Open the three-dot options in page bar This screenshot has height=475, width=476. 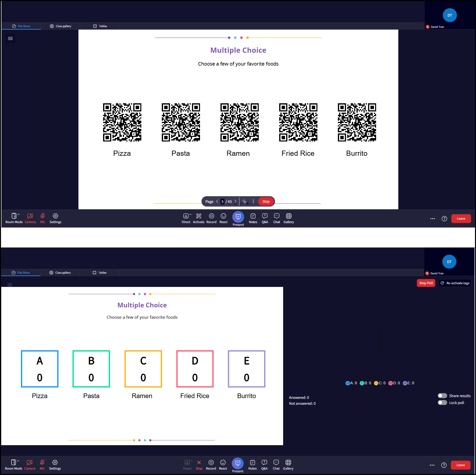pos(253,201)
